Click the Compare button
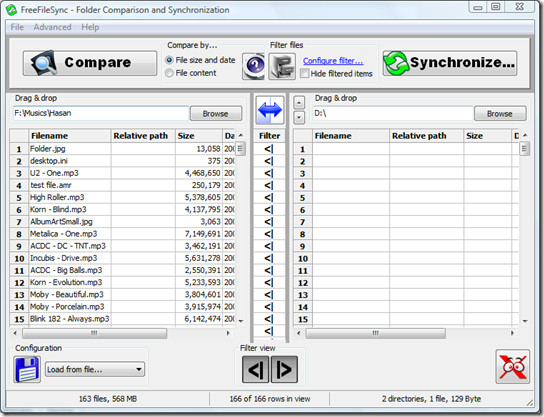The width and height of the screenshot is (544, 417). click(90, 63)
